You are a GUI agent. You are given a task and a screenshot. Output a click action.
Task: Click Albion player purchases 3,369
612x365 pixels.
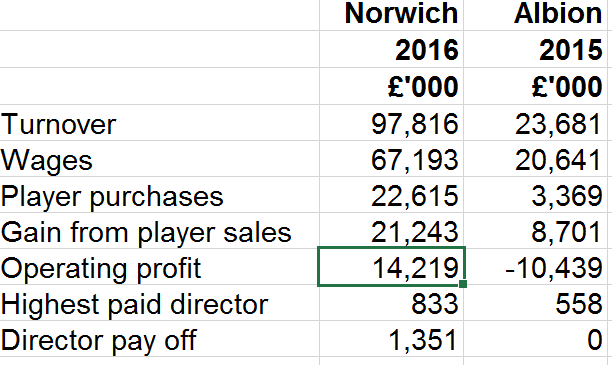pos(536,194)
